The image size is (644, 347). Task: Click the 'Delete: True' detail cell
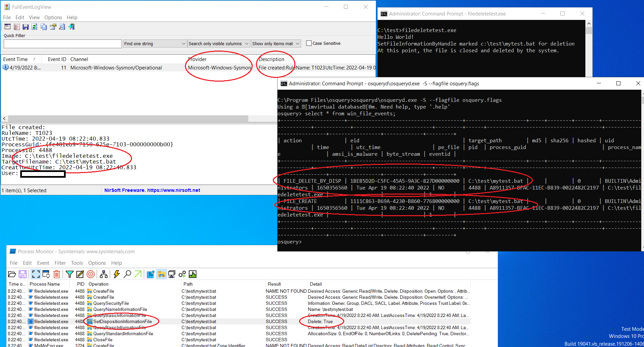pos(320,322)
